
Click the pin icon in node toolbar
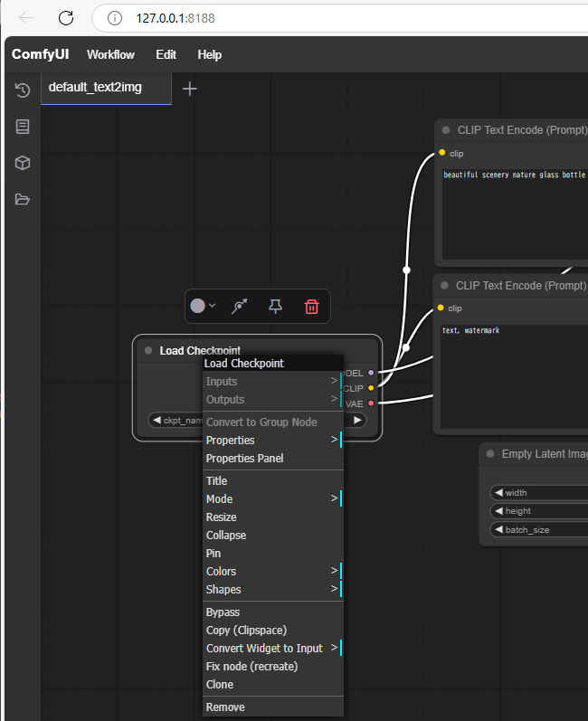[x=276, y=307]
